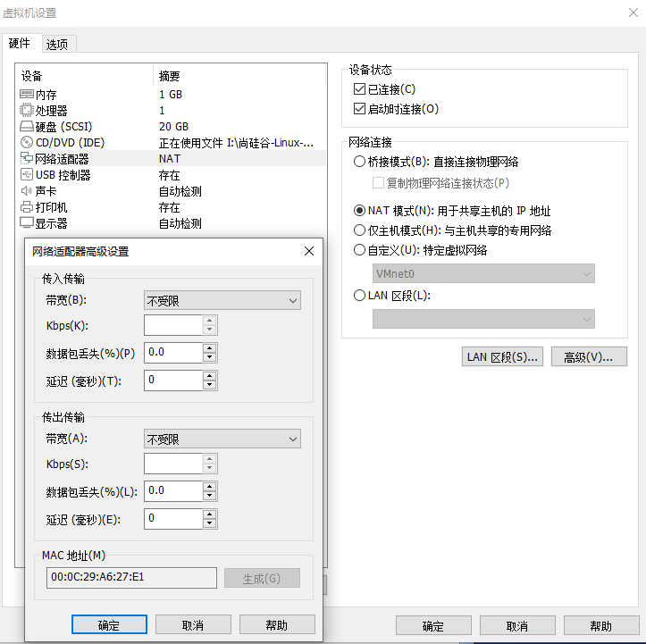Decrease incoming 数据包丢失(%)(P) with down arrow
The image size is (646, 644).
[x=210, y=357]
